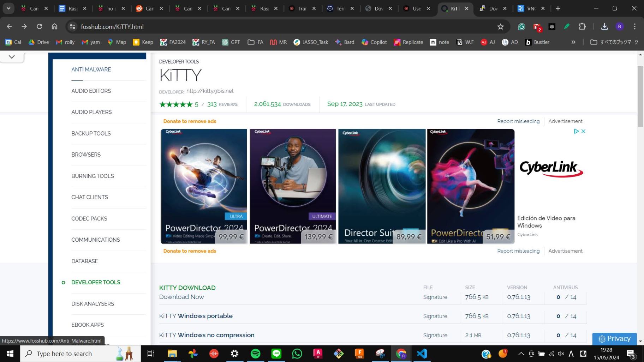644x362 pixels.
Task: Open the EBOOK APPS category
Action: click(x=88, y=325)
